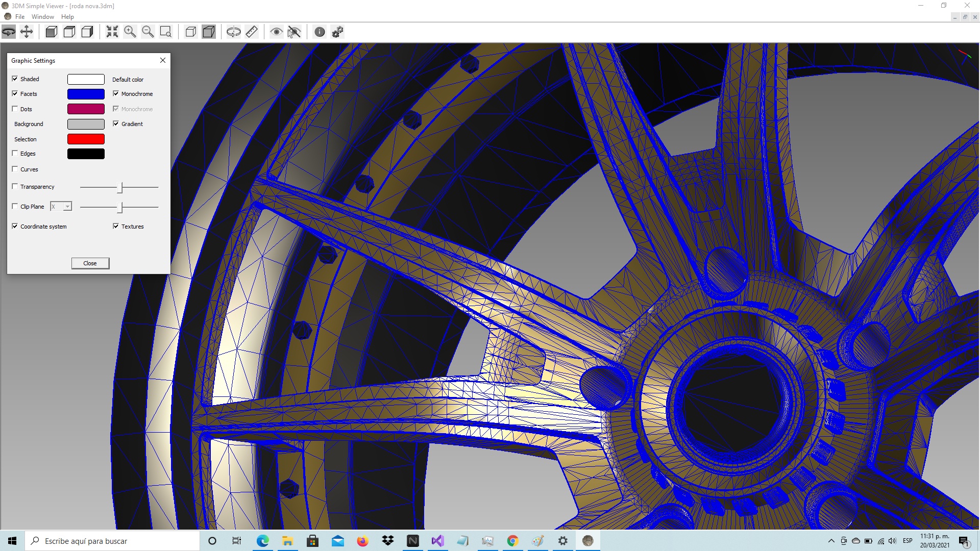Open Visual Studio from taskbar
The width and height of the screenshot is (980, 551).
(437, 541)
